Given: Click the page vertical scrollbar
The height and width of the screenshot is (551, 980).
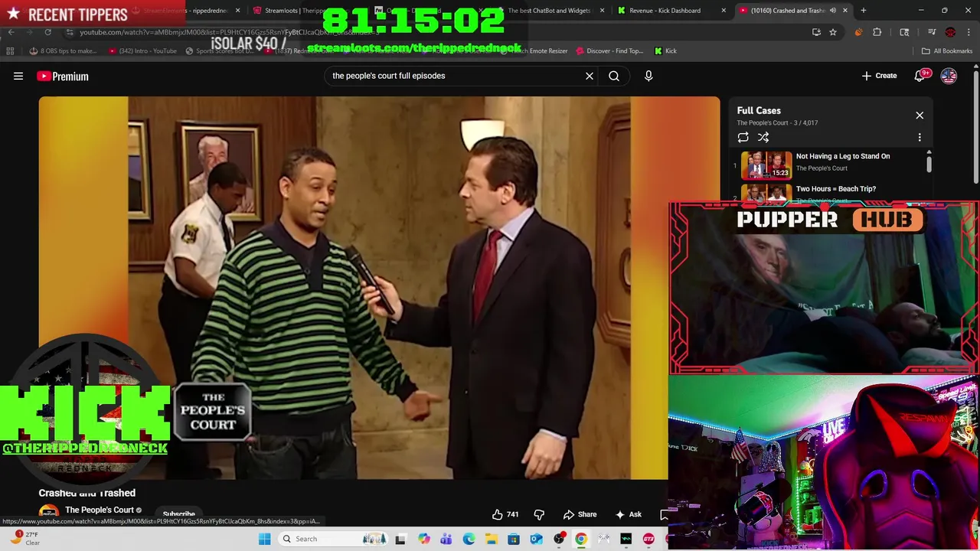Looking at the screenshot, I should click(x=975, y=126).
